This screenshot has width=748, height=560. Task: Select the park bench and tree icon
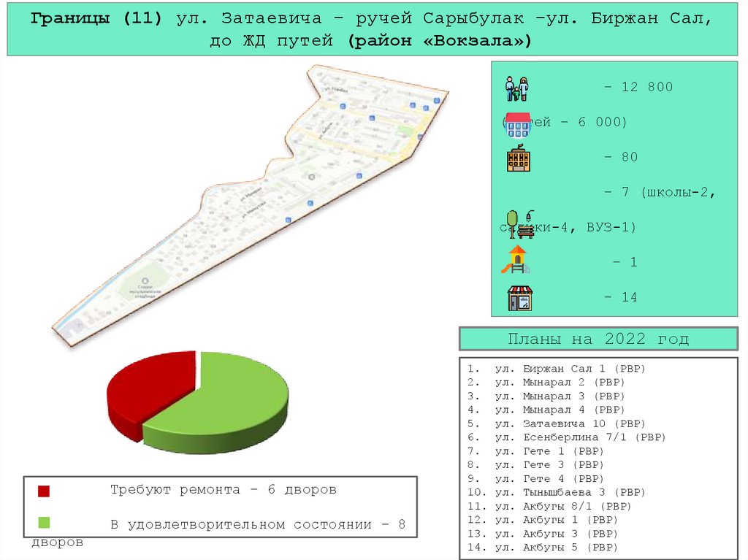coord(519,224)
